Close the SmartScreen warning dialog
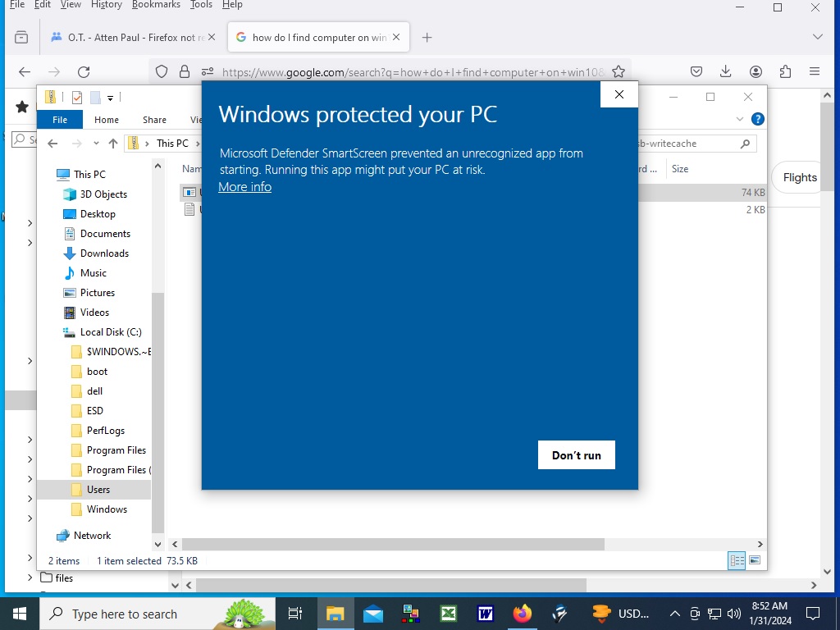 619,94
